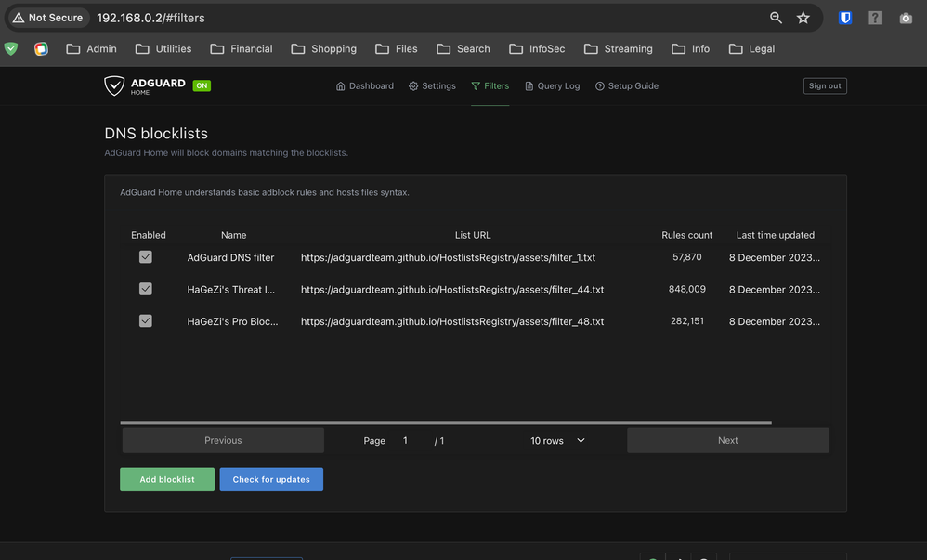Click the Not Secure warning indicator
Viewport: 927px width, 560px height.
point(48,18)
